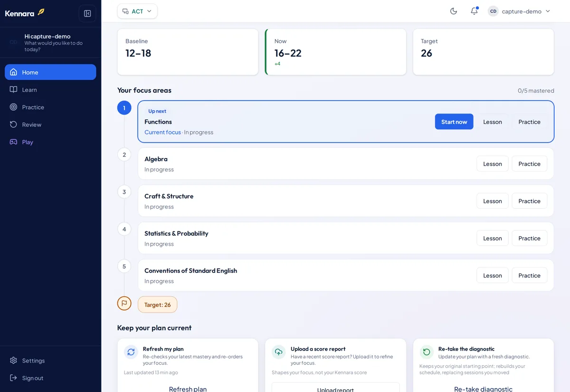Open Conventions of Standard English Lesson
570x392 pixels.
point(493,275)
